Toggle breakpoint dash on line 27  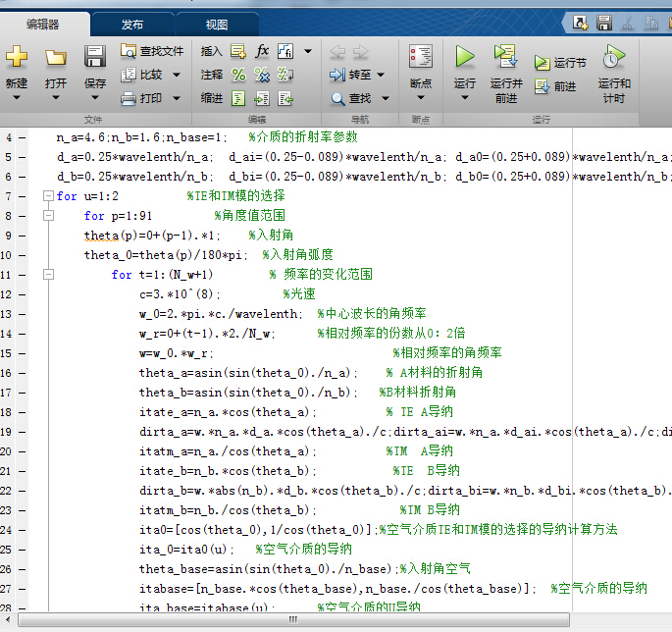(23, 589)
